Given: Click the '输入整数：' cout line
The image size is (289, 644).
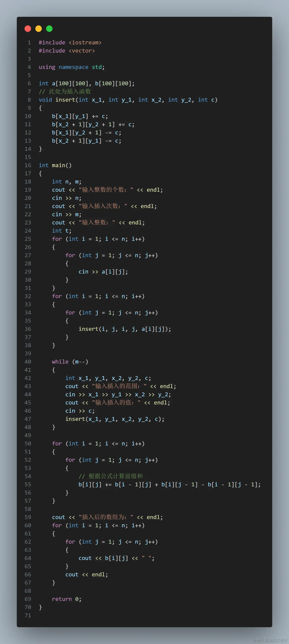Looking at the screenshot, I should pyautogui.click(x=98, y=222).
